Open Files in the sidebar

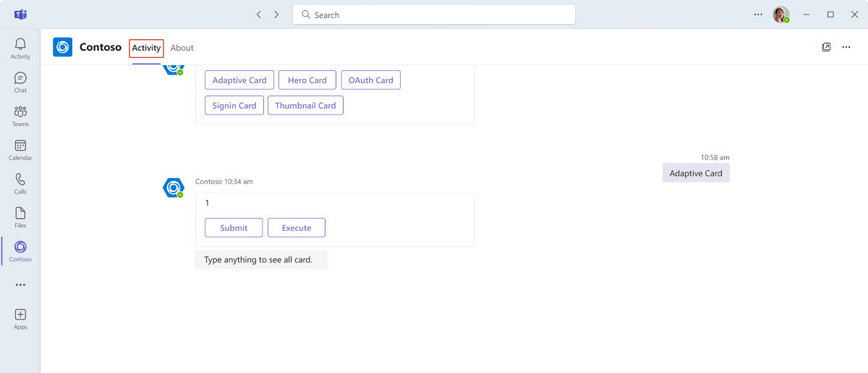tap(20, 217)
